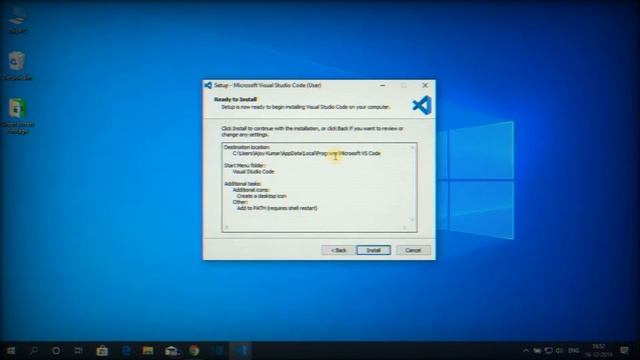Click the summary box vertical scrollbar up arrow

pyautogui.click(x=412, y=147)
